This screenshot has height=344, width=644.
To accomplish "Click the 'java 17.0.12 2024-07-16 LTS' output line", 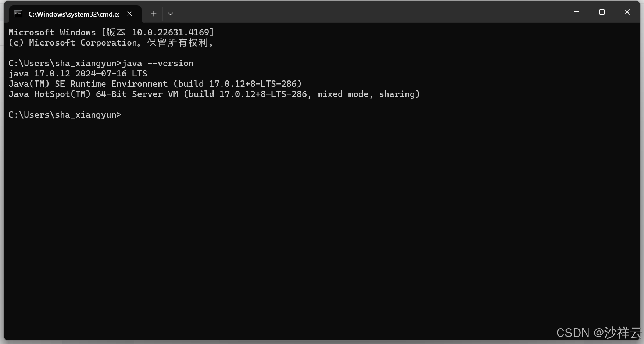I will 78,74.
